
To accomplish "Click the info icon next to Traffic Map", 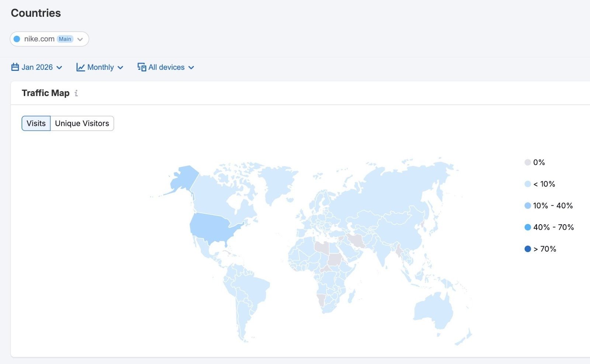I will [76, 93].
